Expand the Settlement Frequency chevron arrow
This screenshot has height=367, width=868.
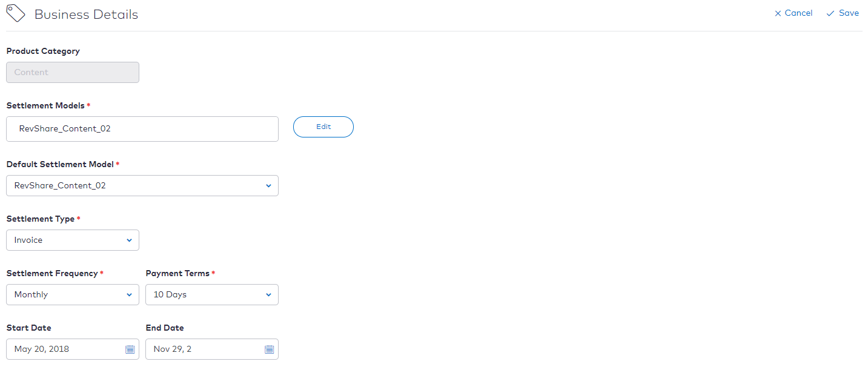click(129, 295)
